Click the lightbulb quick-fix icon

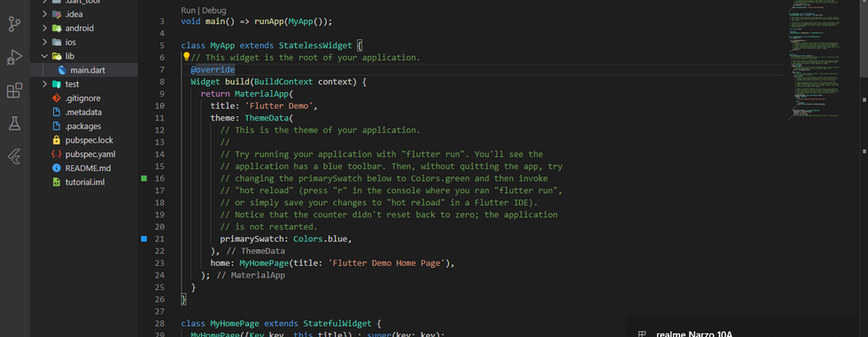[x=186, y=57]
